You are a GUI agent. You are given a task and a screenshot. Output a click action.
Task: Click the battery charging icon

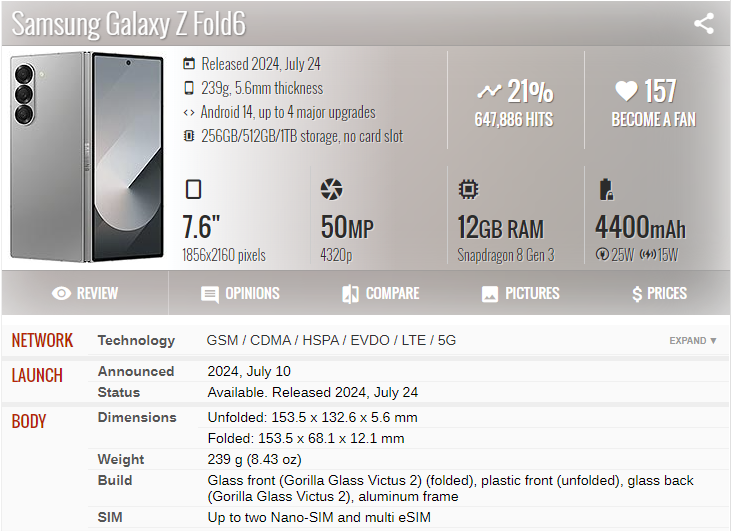click(604, 189)
